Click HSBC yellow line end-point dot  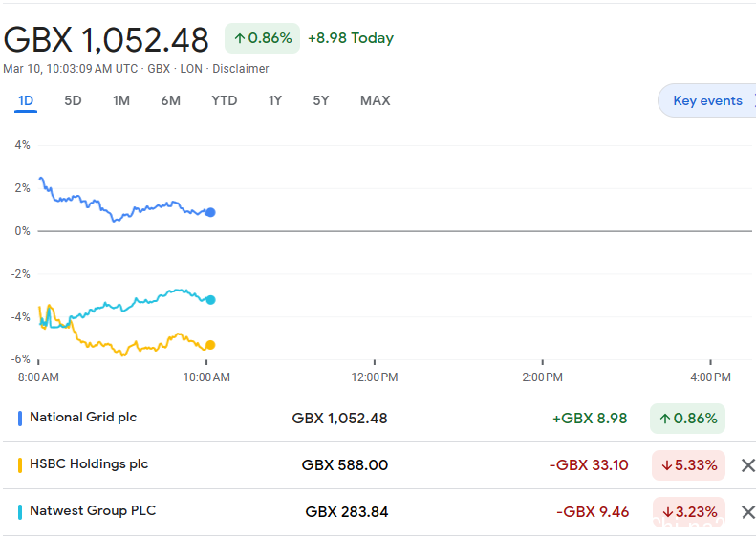(210, 345)
